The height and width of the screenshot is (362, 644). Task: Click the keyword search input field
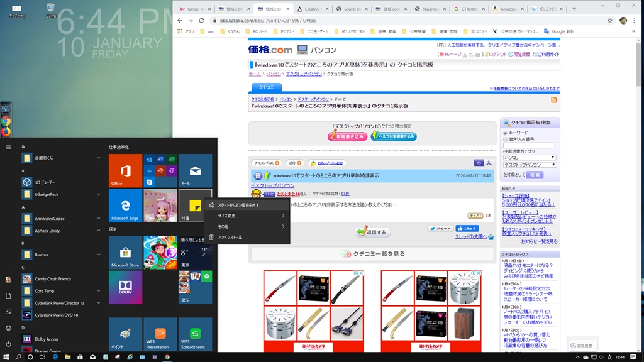tap(529, 145)
